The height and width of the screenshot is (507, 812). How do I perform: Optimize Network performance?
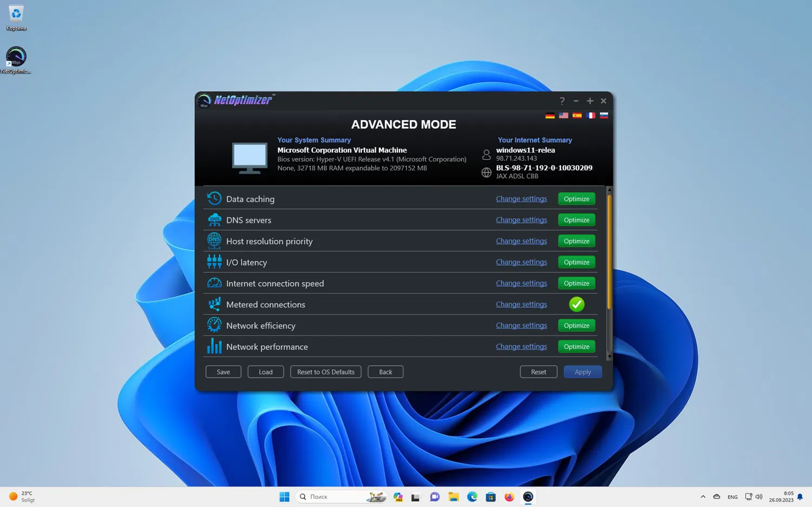click(x=577, y=346)
